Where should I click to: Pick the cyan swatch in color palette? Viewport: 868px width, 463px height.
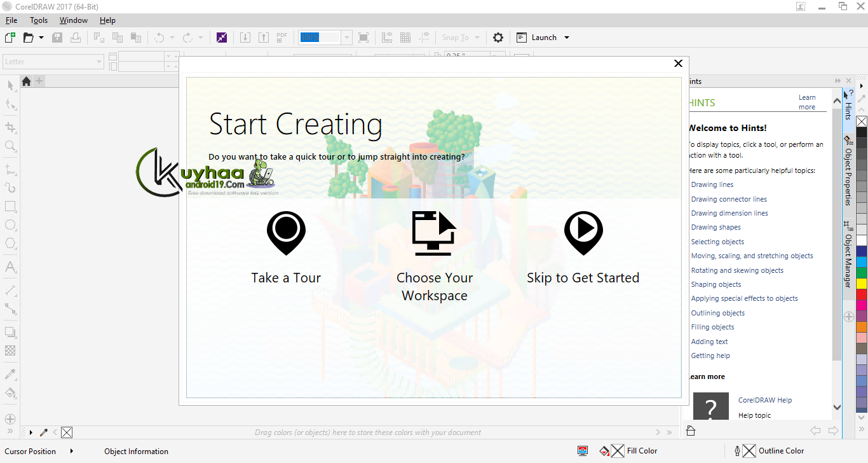point(862,261)
